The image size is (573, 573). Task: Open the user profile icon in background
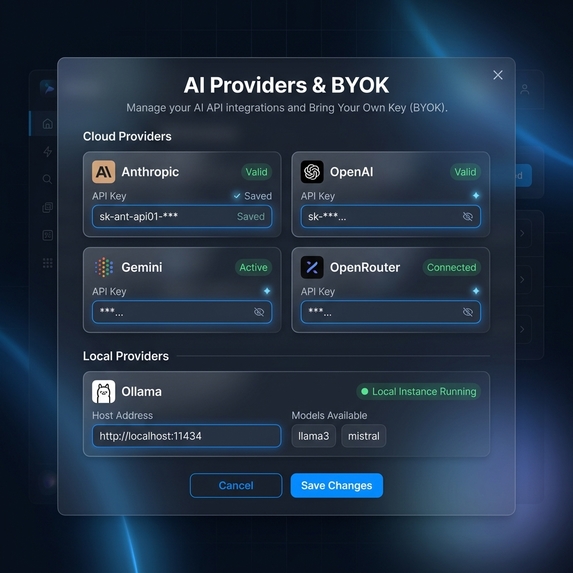525,89
